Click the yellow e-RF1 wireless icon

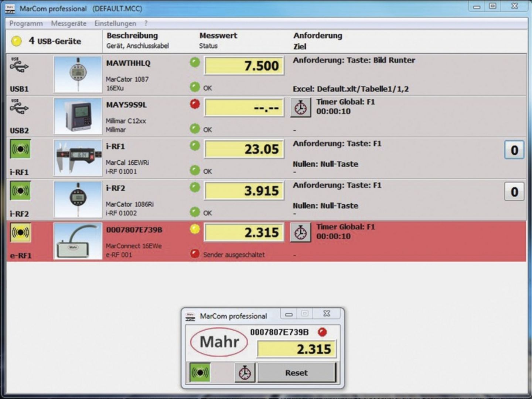20,232
